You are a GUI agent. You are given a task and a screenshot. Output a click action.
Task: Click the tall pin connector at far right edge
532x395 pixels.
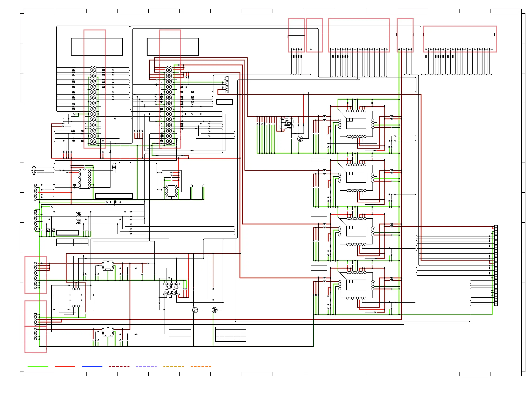click(x=496, y=266)
